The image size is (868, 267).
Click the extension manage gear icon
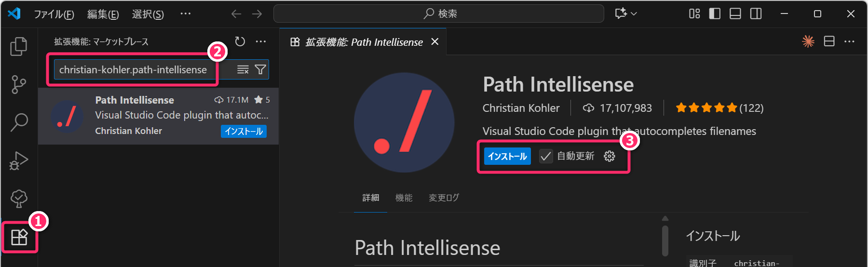(x=610, y=156)
